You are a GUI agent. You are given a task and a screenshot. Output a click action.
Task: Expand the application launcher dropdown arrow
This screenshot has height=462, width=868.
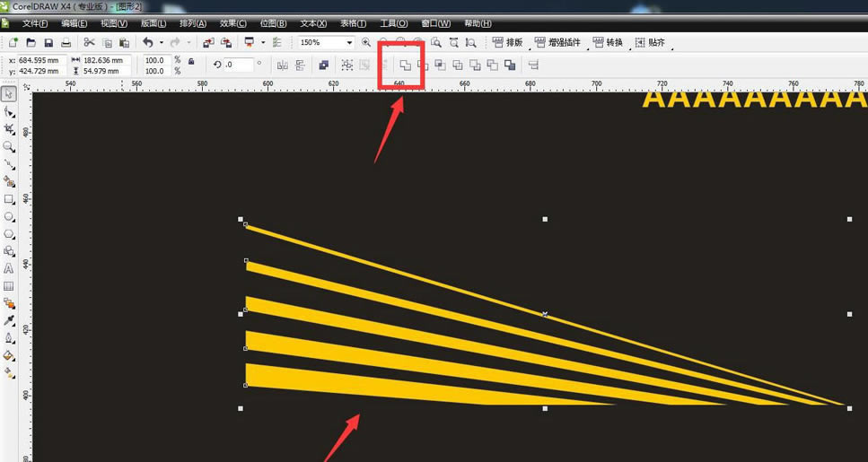263,42
